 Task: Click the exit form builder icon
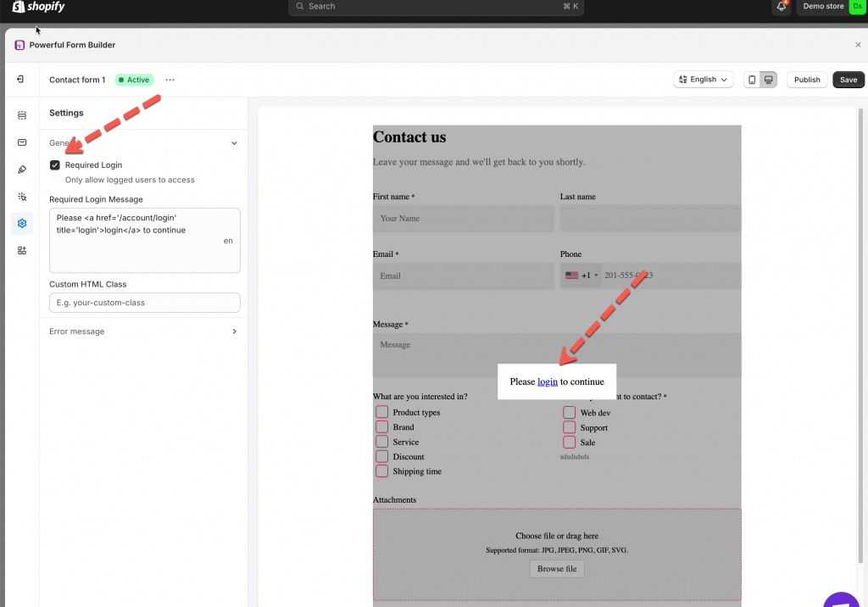tap(20, 80)
